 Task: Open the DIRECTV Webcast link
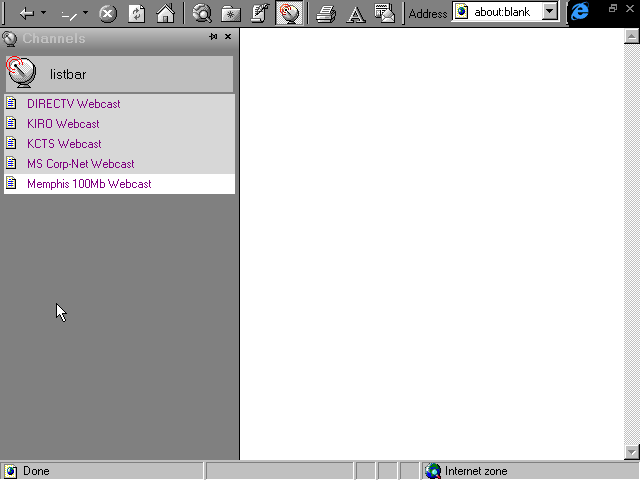(x=73, y=104)
